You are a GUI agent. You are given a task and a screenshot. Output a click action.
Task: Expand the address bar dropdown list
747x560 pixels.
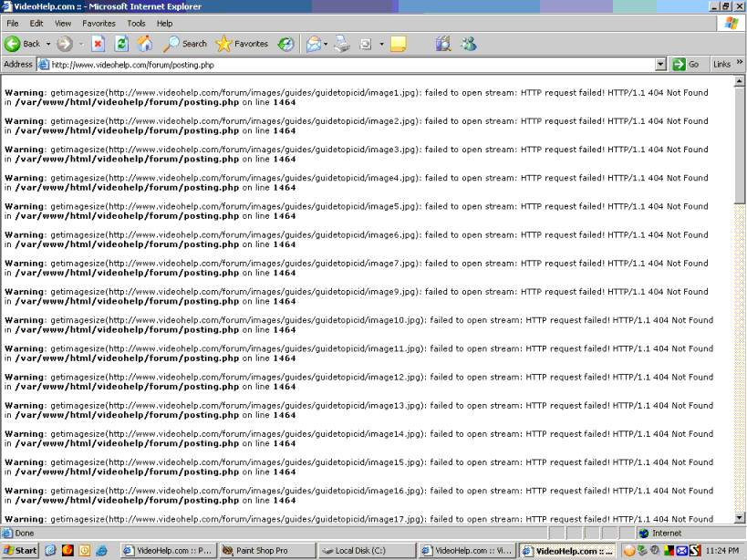click(660, 64)
